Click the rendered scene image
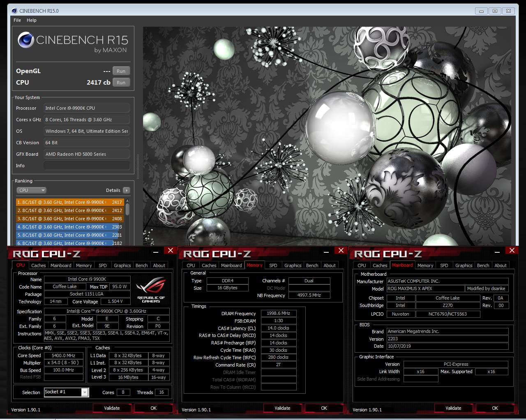 click(x=327, y=136)
